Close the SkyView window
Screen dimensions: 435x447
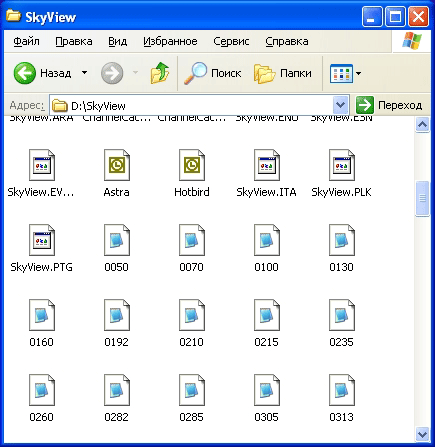(x=418, y=17)
